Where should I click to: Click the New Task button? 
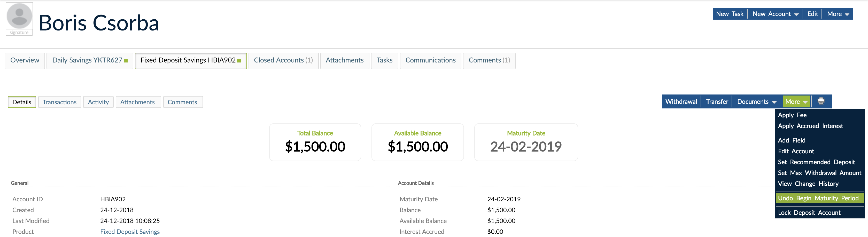[730, 14]
